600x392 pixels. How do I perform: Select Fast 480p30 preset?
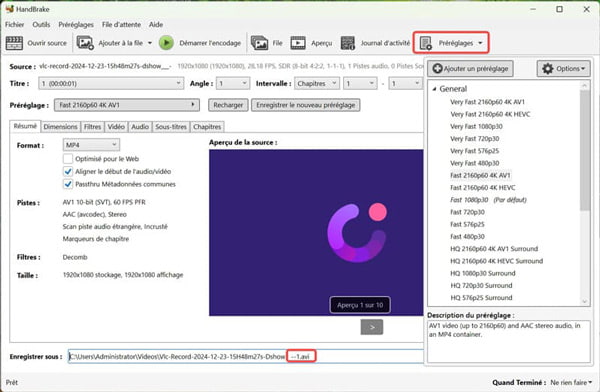(467, 237)
